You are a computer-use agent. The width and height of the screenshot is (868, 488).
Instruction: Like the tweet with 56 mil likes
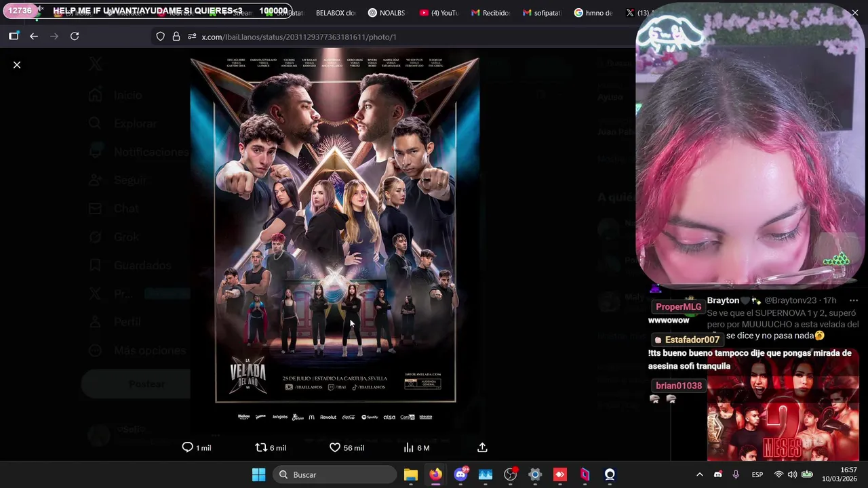347,448
